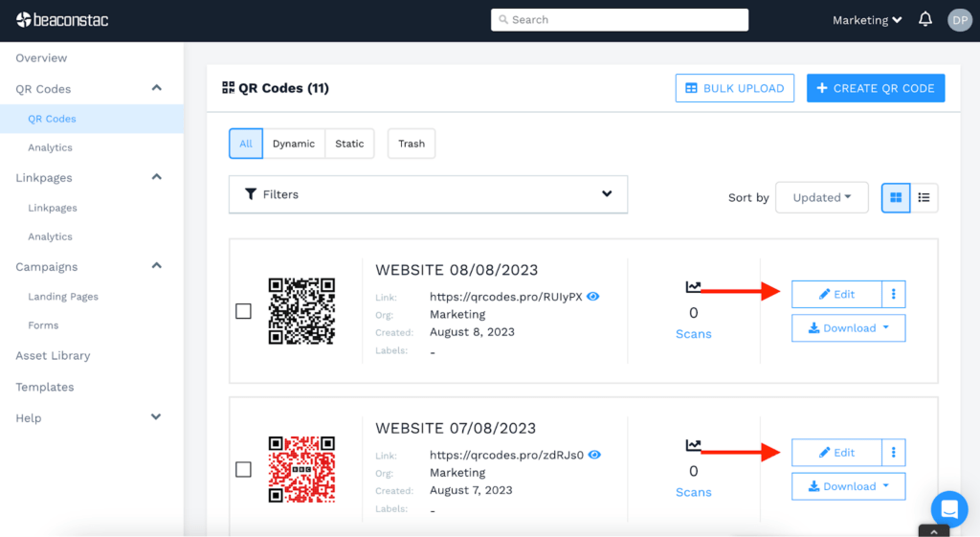The height and width of the screenshot is (537, 980).
Task: Preview link eye icon for RUIyPX
Action: tap(593, 297)
